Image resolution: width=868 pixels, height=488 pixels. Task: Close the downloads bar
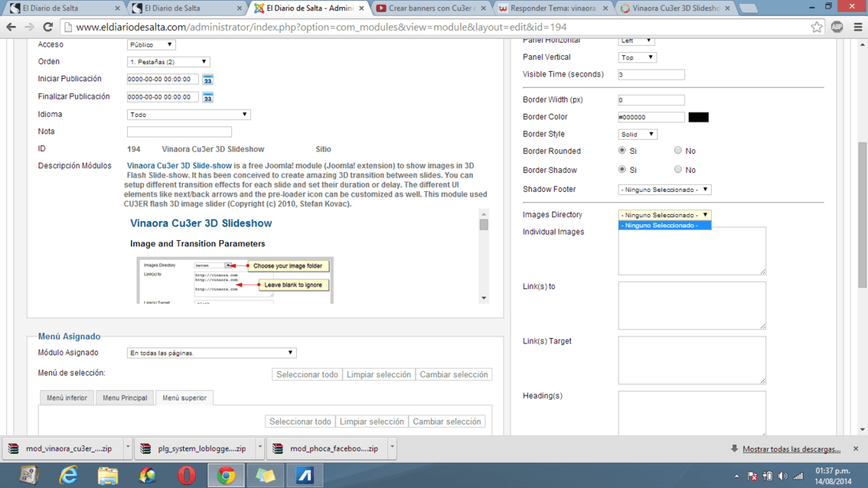(x=856, y=449)
